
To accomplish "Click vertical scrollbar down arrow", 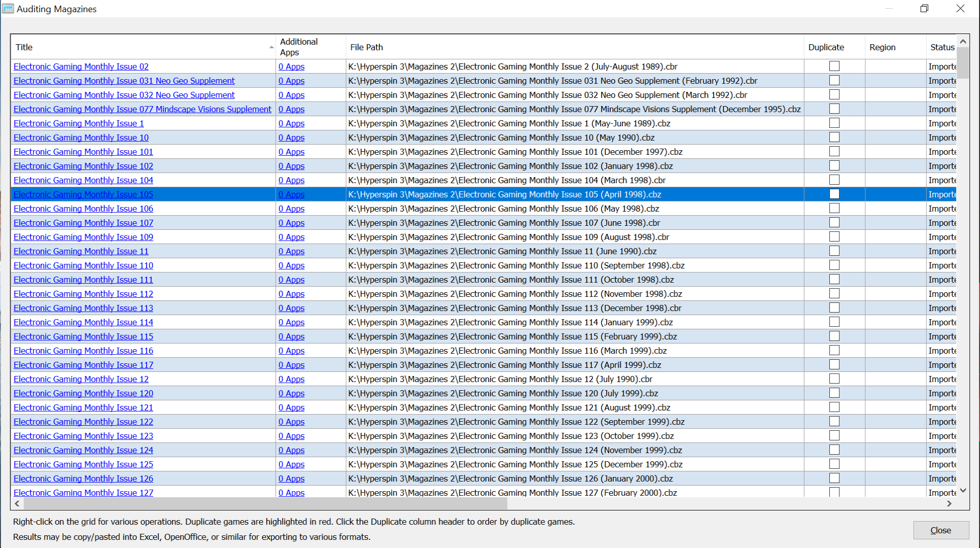I will pos(963,491).
